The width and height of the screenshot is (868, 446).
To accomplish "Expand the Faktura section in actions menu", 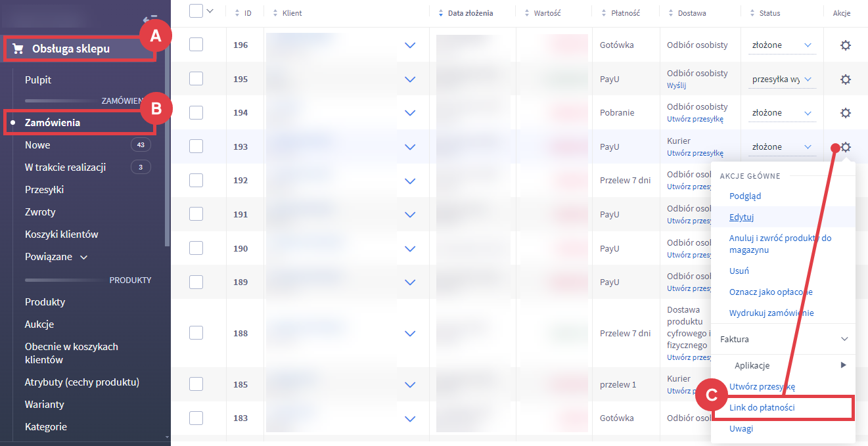I will tap(844, 339).
